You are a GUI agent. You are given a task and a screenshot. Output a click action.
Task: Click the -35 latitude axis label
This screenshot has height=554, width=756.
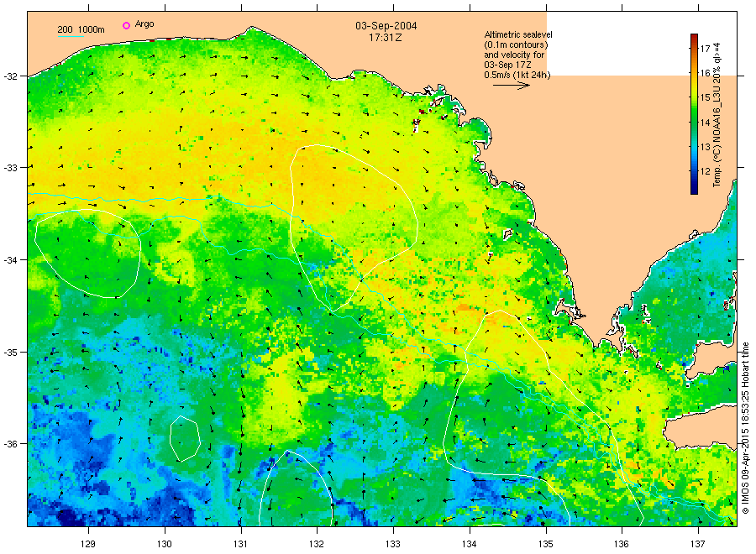(11, 353)
